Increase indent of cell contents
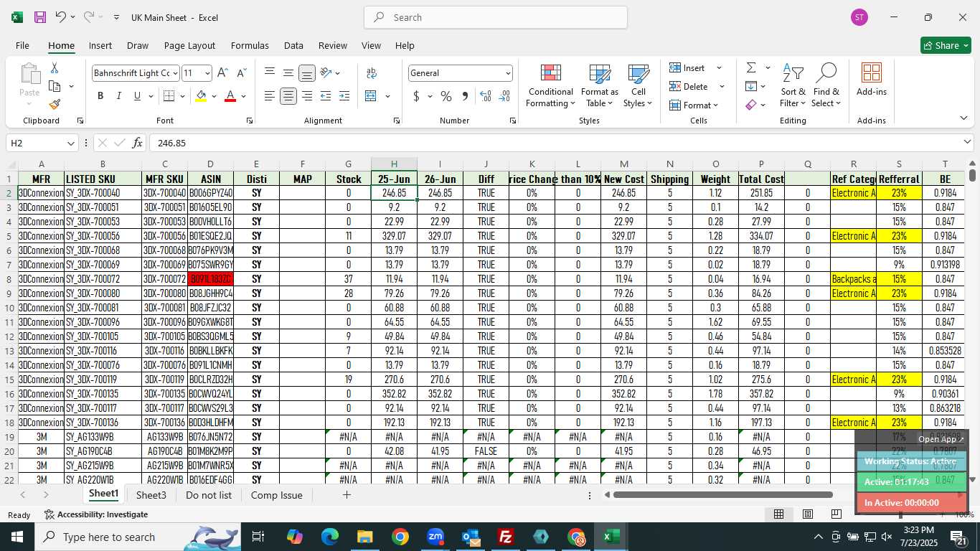Screen dimensions: 980x551 click(x=344, y=96)
